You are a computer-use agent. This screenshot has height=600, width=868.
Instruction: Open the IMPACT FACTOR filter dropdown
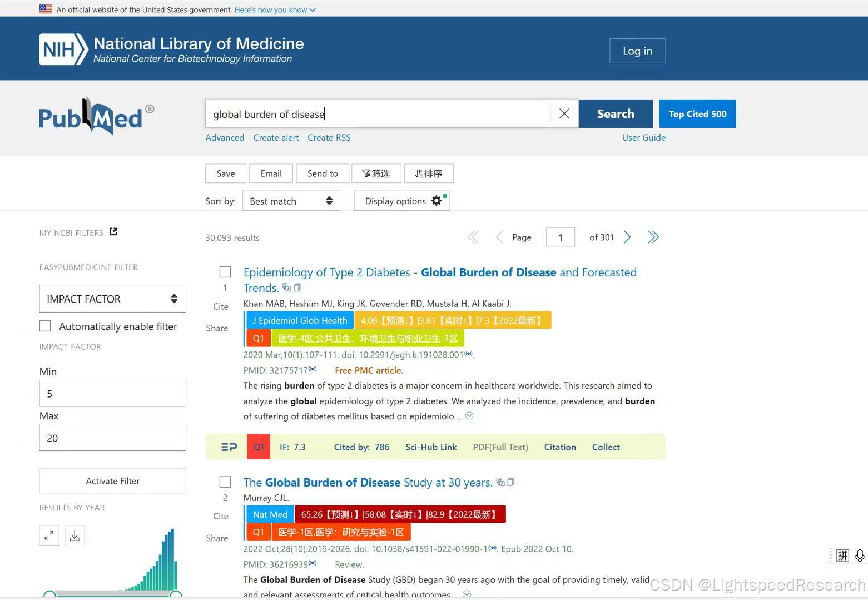112,299
